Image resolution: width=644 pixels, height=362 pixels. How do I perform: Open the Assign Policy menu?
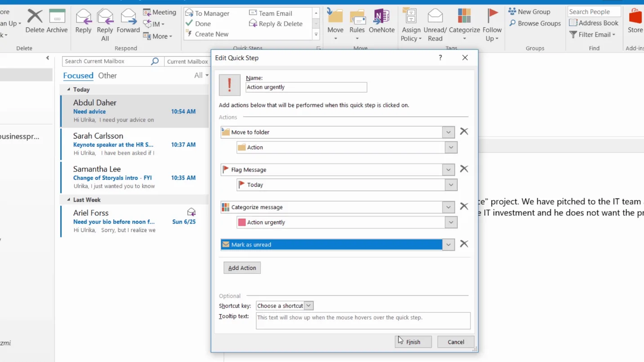(411, 25)
